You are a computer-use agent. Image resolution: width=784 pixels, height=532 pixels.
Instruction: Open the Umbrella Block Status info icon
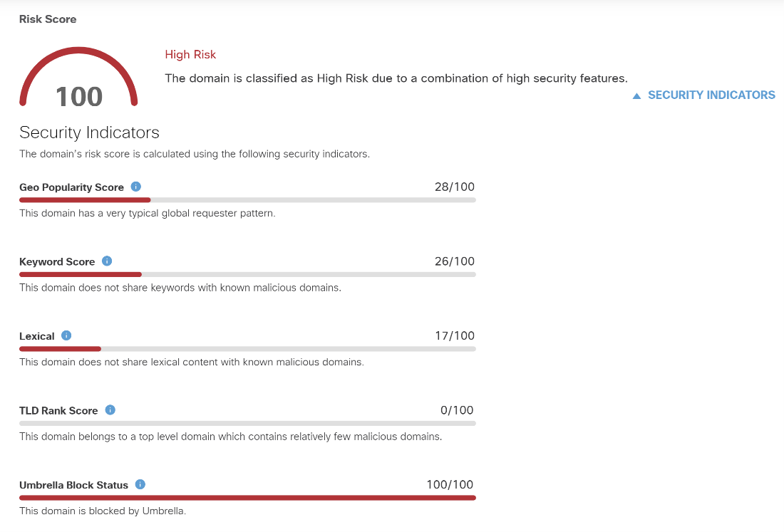pos(140,484)
